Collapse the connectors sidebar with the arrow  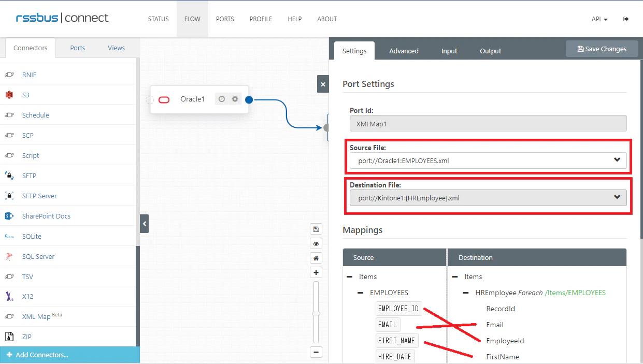[145, 224]
